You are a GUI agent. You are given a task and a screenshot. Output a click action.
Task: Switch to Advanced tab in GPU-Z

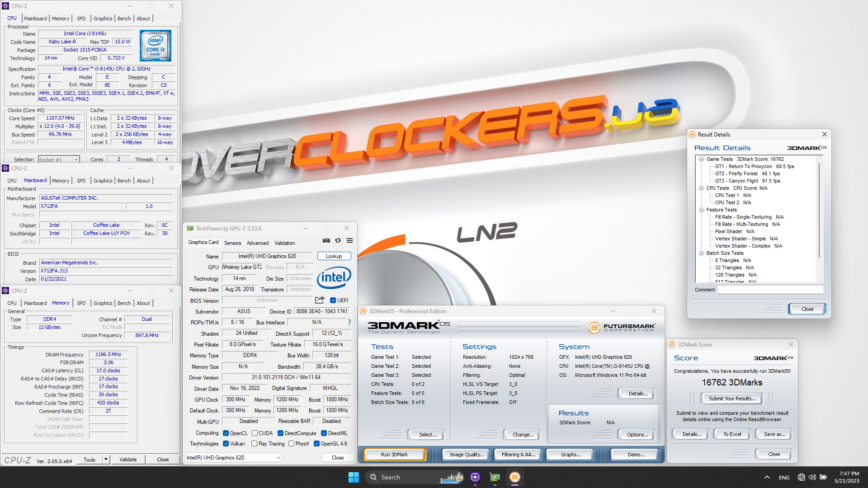258,243
